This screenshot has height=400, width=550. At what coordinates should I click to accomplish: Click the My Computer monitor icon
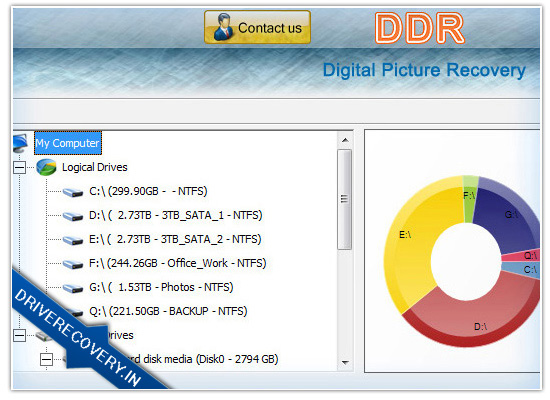click(x=20, y=143)
